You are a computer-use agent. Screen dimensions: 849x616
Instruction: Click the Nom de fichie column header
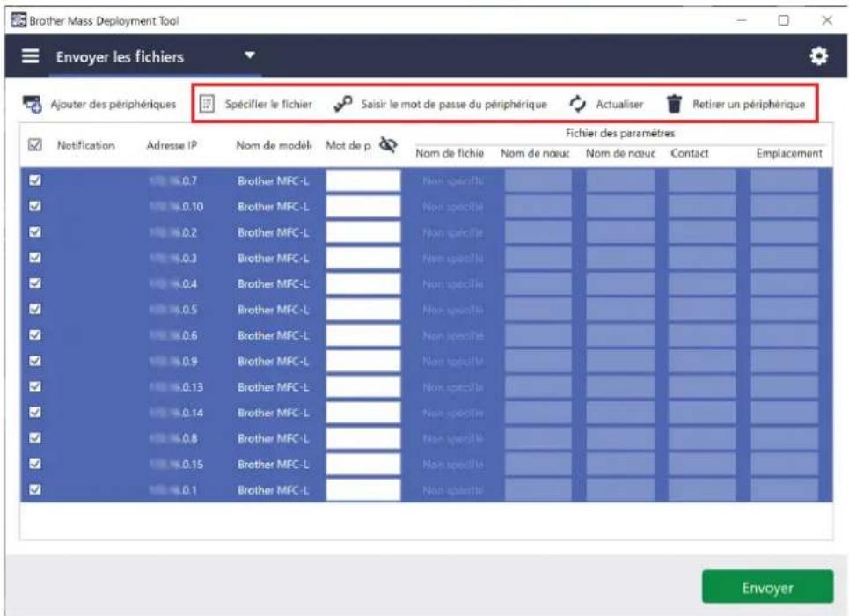450,153
